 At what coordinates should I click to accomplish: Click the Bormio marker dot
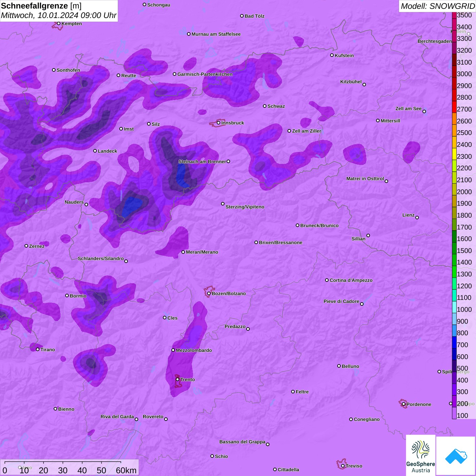[67, 295]
